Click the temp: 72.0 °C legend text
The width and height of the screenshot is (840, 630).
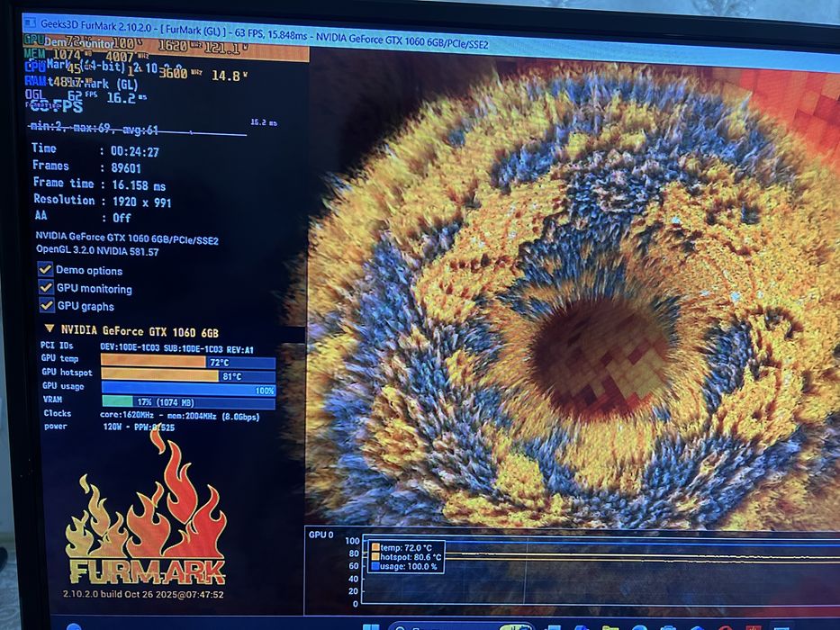click(406, 547)
